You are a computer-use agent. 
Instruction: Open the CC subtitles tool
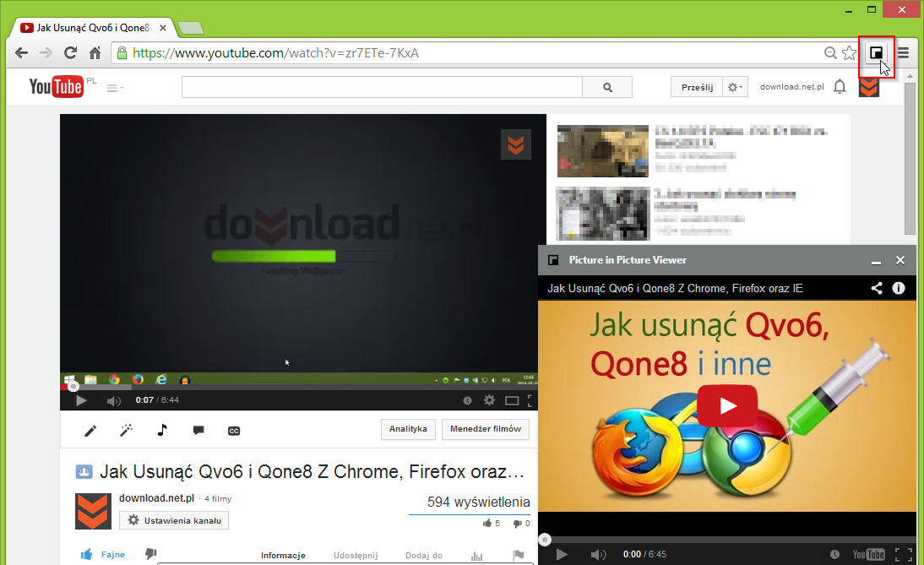tap(234, 432)
